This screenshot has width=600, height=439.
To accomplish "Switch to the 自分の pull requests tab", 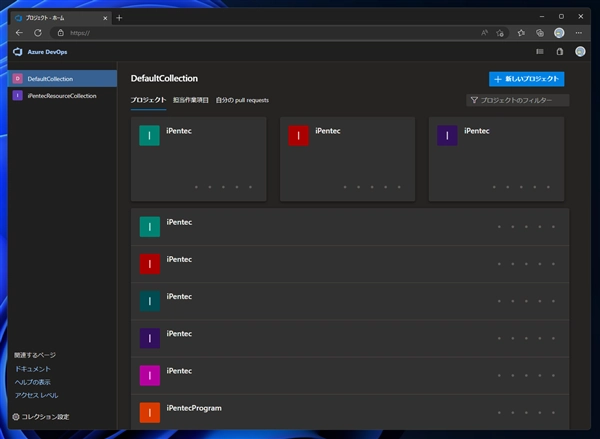I will pyautogui.click(x=242, y=100).
